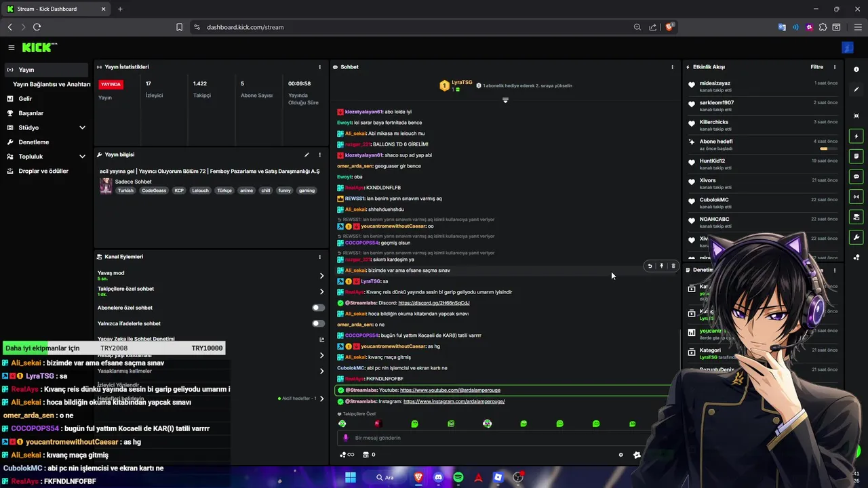Open the shop icon showing 0

point(370,455)
